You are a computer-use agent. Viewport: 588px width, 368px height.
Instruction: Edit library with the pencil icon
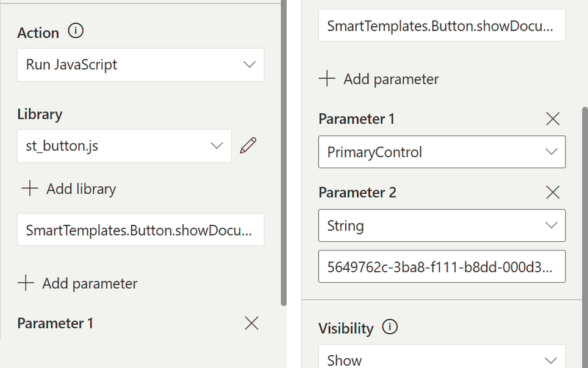click(248, 146)
